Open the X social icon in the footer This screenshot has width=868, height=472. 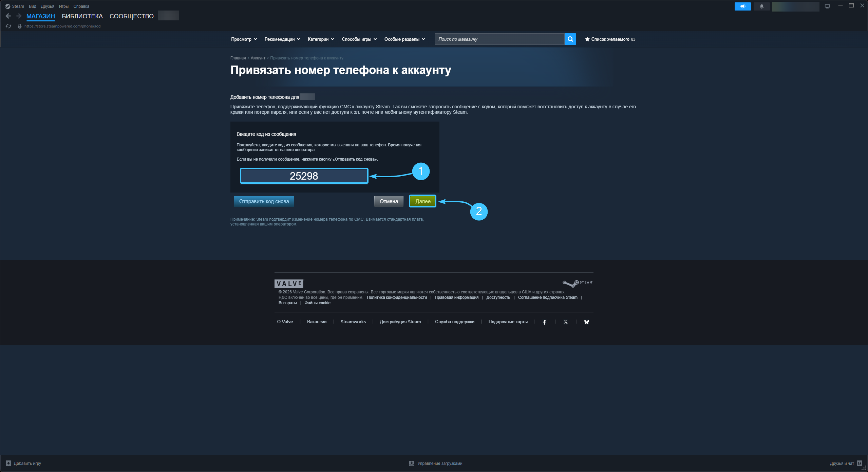pyautogui.click(x=565, y=322)
